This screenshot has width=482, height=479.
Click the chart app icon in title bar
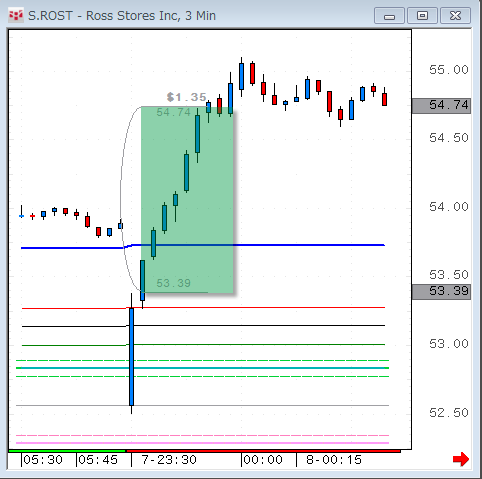(16, 15)
